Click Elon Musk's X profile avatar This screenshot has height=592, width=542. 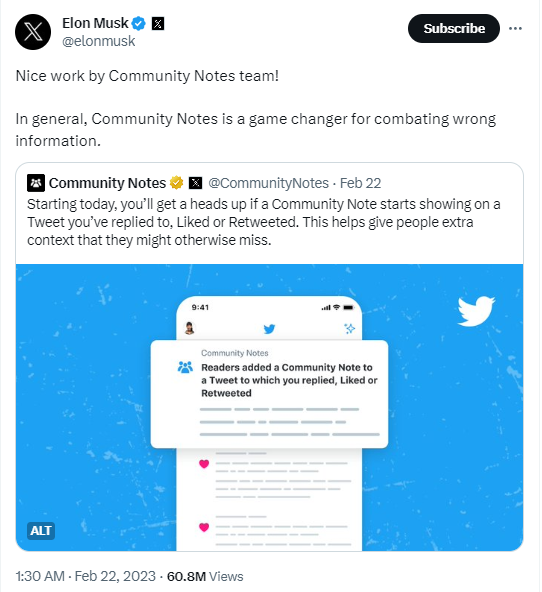click(x=33, y=32)
